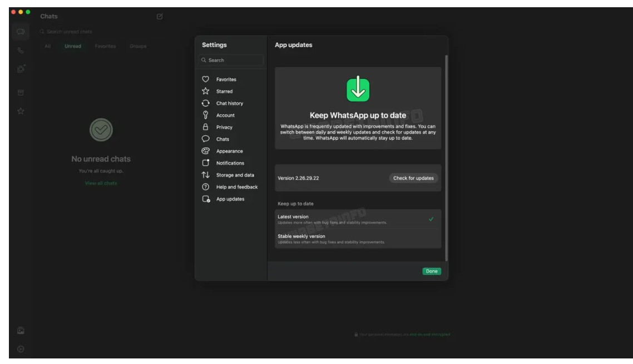Image resolution: width=633 pixels, height=364 pixels.
Task: Open Storage and data settings
Action: point(231,174)
